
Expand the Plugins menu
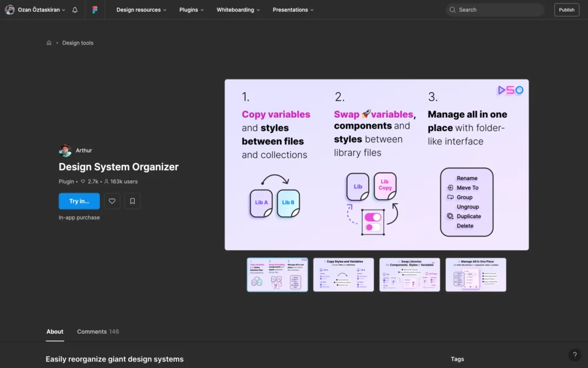tap(192, 10)
